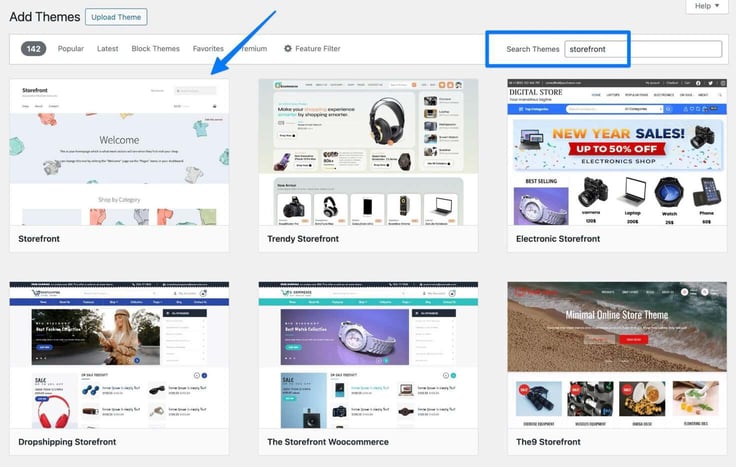This screenshot has height=467, width=736.
Task: Open The Storefront Woocommerce theme thumbnail
Action: point(368,355)
